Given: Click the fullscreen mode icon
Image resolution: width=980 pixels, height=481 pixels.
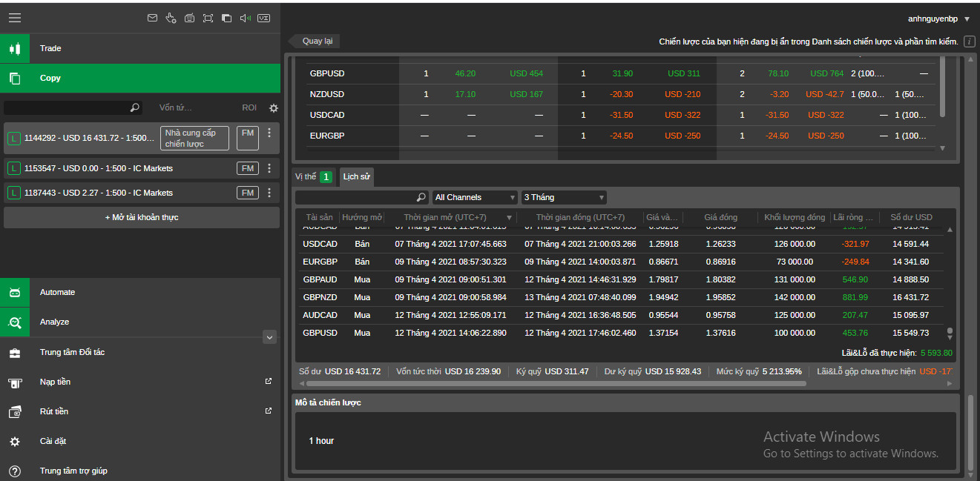Looking at the screenshot, I should (x=208, y=18).
